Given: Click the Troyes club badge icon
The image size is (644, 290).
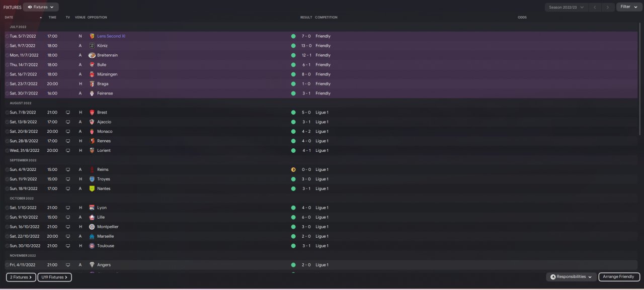Looking at the screenshot, I should click(92, 179).
